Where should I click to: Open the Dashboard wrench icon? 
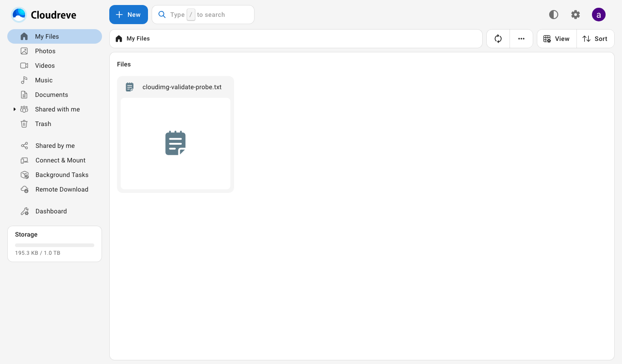25,211
